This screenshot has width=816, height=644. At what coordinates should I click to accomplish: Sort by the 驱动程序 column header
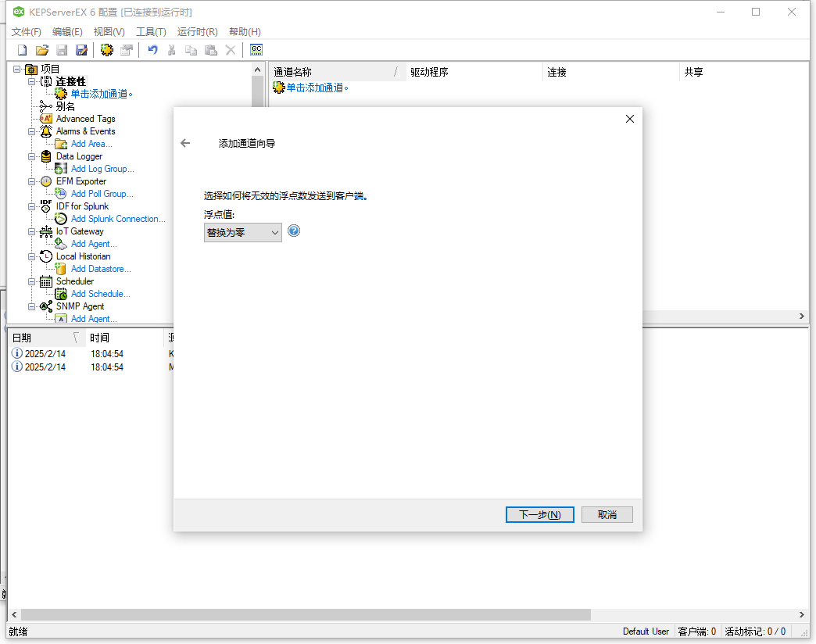pos(474,72)
